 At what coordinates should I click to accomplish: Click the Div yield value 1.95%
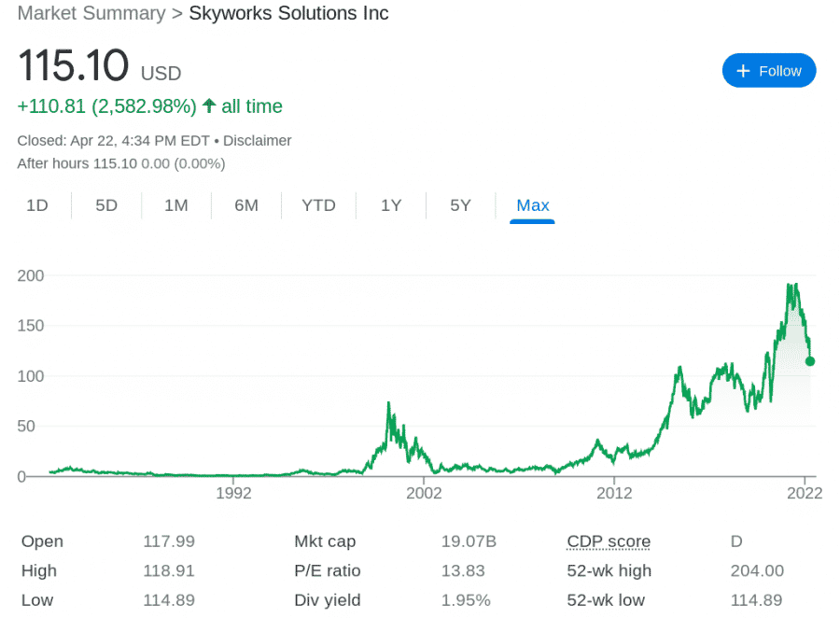466,600
